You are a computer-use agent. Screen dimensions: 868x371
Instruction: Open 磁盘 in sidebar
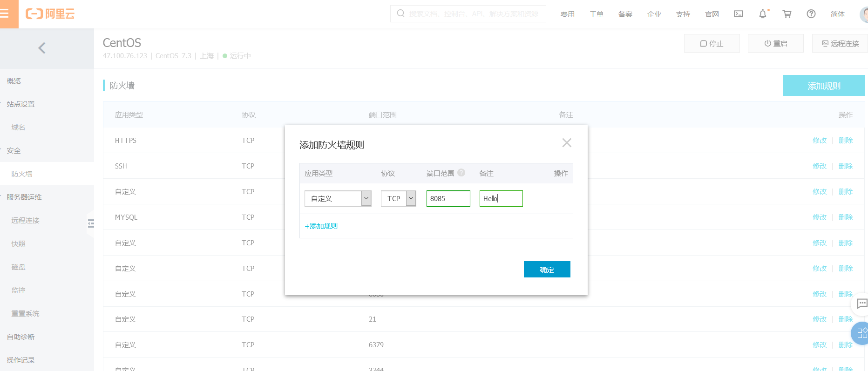click(x=19, y=267)
